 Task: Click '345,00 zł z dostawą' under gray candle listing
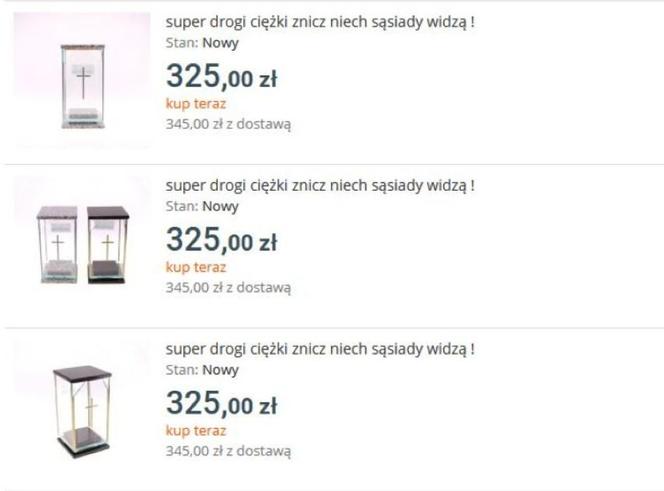pyautogui.click(x=228, y=125)
